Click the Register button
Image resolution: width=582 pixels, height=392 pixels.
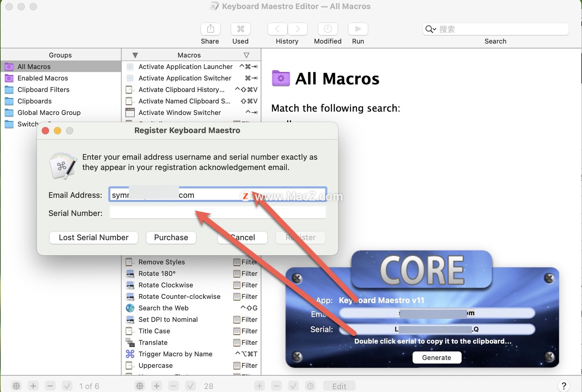coord(300,237)
